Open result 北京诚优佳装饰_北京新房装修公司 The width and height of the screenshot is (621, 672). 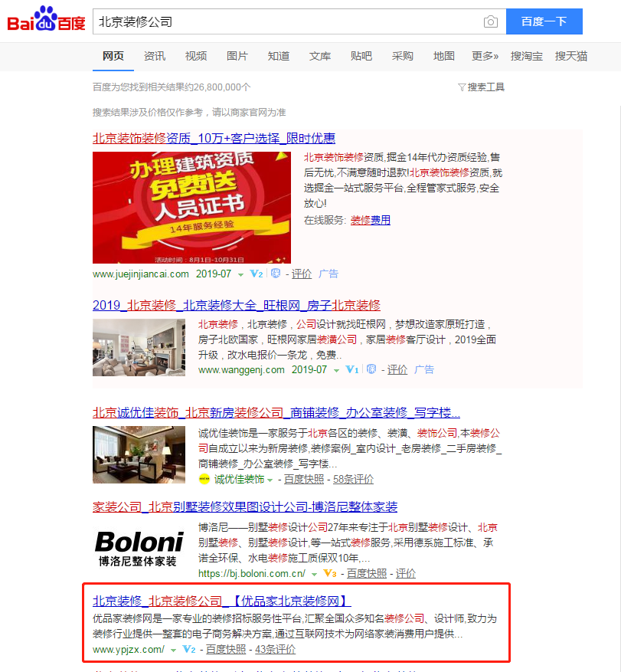click(x=276, y=412)
